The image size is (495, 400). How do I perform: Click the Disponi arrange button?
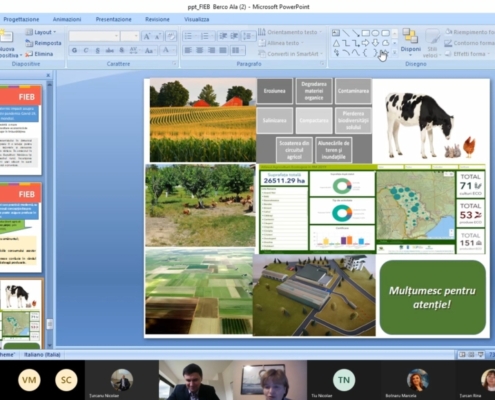[411, 42]
